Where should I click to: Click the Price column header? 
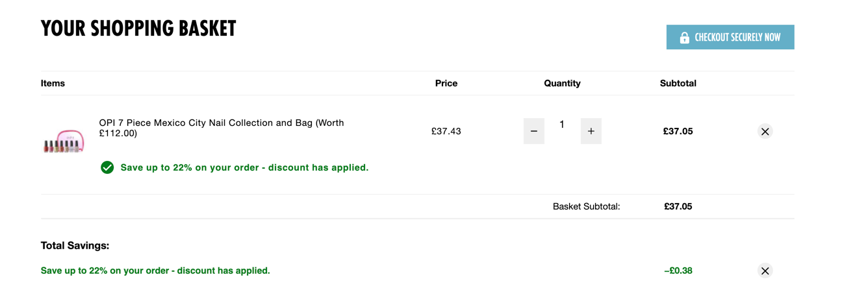point(446,83)
